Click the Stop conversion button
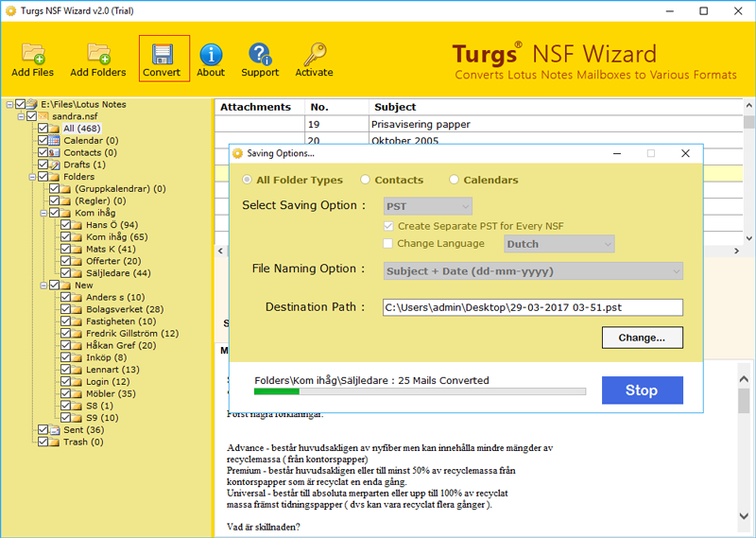The image size is (756, 538). (643, 390)
